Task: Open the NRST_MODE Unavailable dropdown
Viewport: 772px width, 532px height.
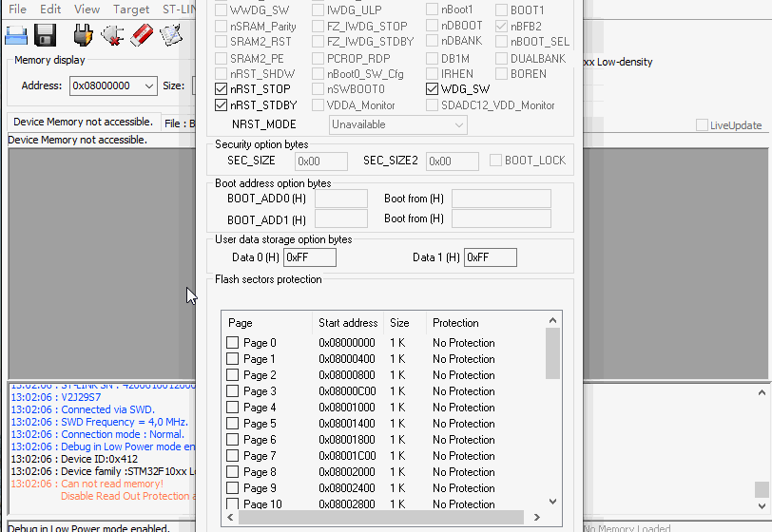Action: pos(397,124)
